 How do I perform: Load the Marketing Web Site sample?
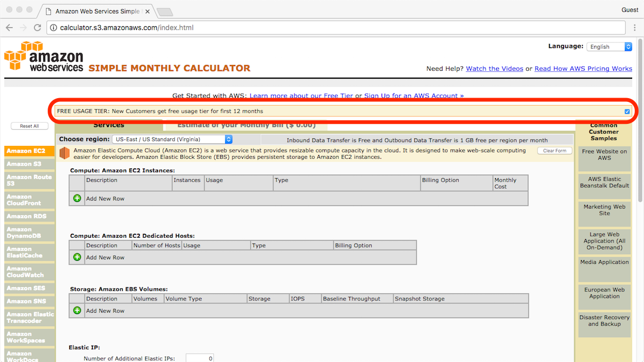click(604, 213)
